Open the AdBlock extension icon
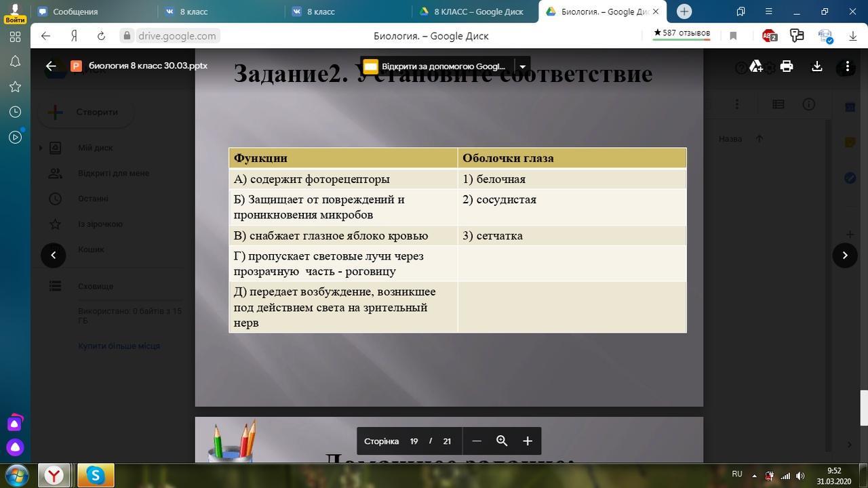 click(x=769, y=36)
